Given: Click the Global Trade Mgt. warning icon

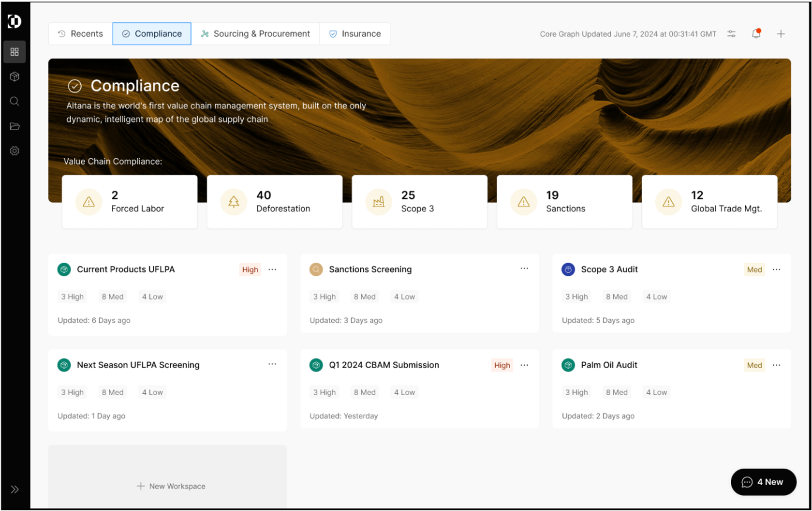Looking at the screenshot, I should (668, 202).
